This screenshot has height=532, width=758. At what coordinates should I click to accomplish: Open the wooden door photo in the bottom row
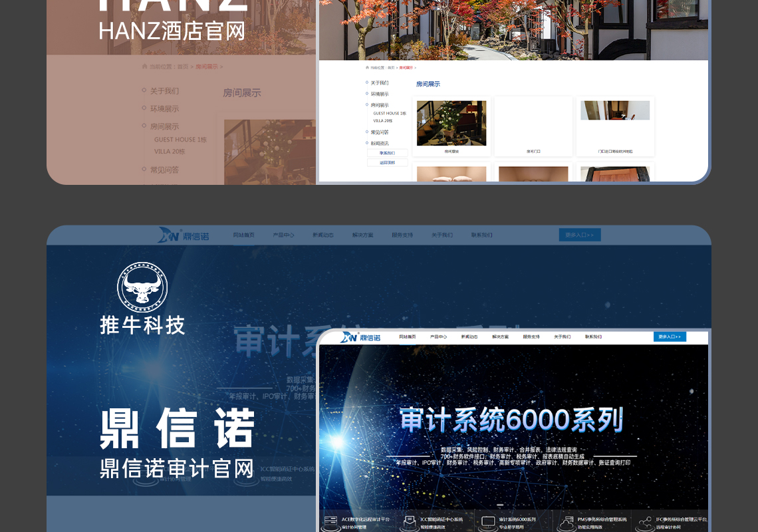tap(615, 174)
